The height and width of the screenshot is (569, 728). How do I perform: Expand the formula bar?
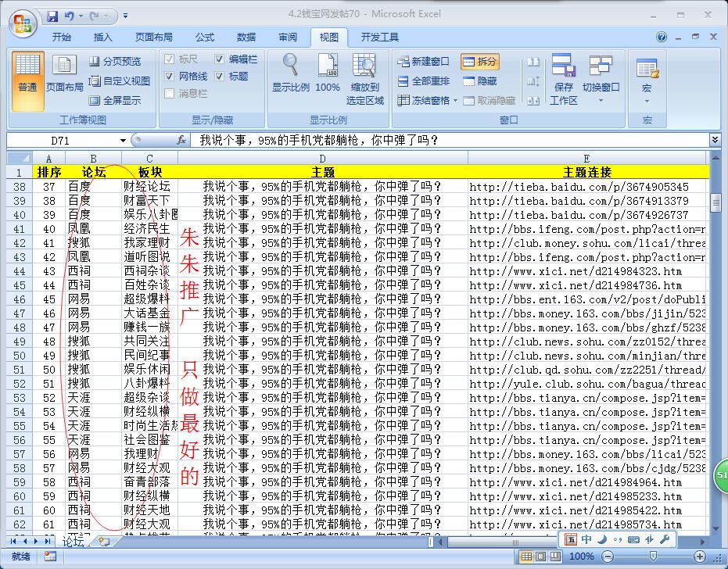714,139
